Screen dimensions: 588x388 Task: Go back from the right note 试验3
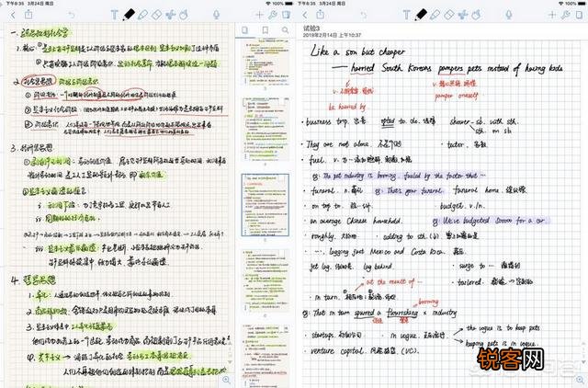[x=306, y=15]
